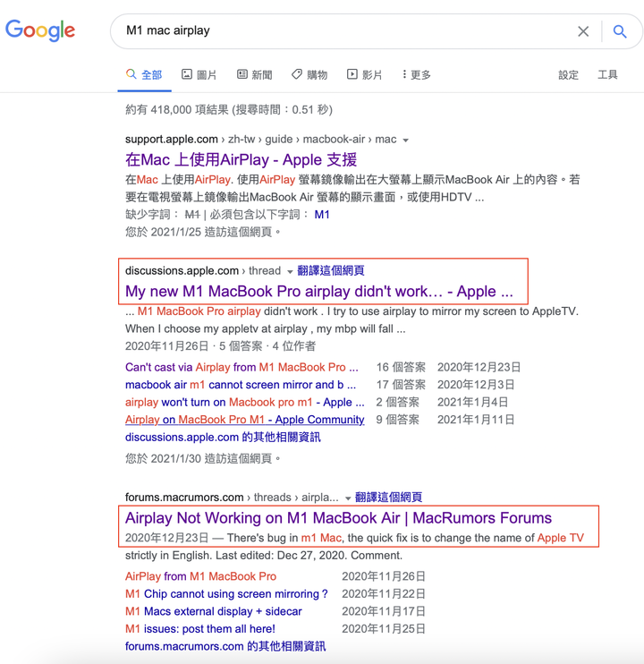Screen dimensions: 644x664
Task: Click the 約有 418,000 項結果 stats text
Action: point(229,110)
